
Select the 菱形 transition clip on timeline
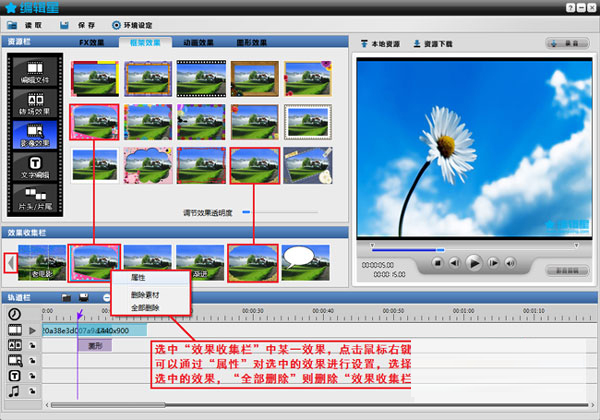click(x=95, y=346)
